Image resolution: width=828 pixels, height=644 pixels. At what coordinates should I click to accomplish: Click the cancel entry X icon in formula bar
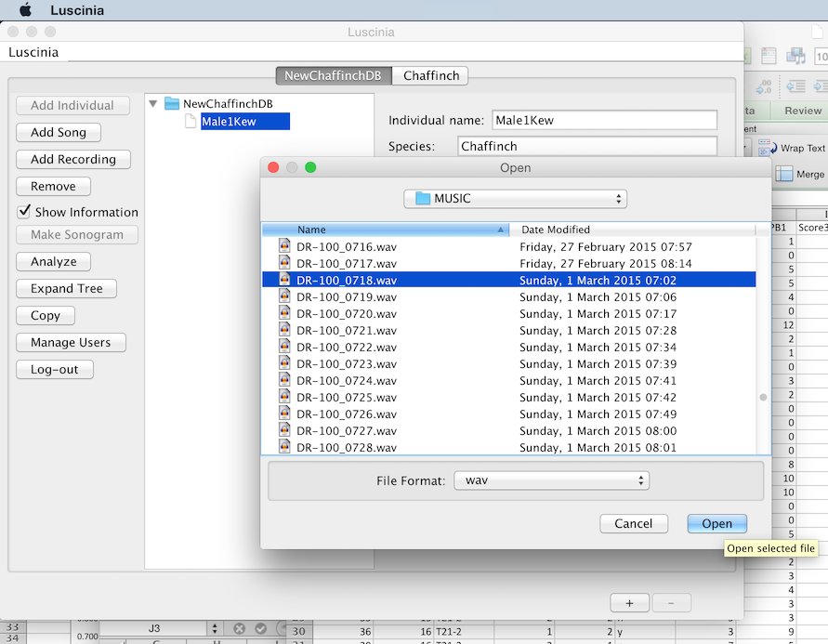tap(239, 628)
